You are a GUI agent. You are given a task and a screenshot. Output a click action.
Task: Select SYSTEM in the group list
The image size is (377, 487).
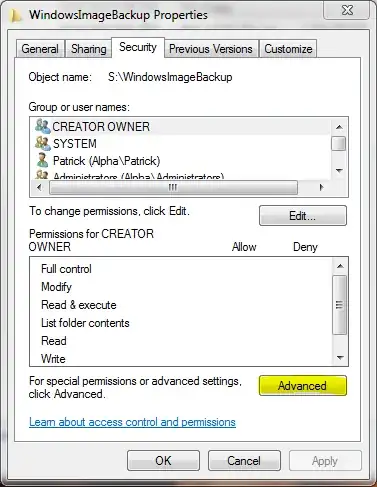(180, 144)
